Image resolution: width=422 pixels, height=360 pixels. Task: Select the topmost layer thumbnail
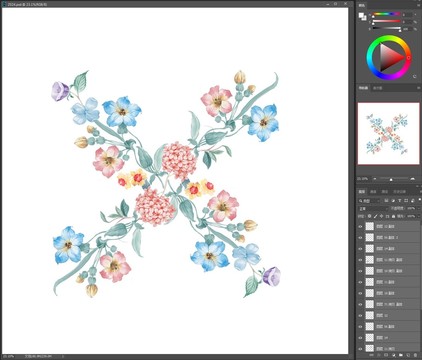click(x=370, y=226)
